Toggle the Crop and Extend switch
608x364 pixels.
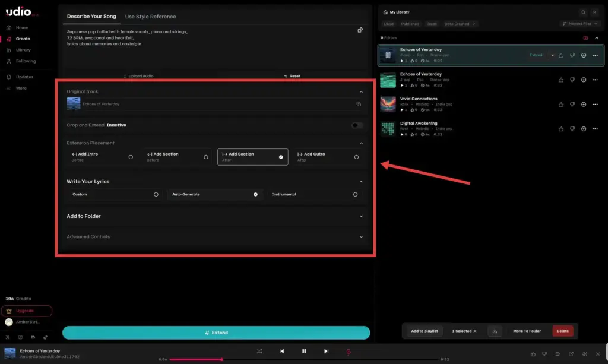coord(357,125)
